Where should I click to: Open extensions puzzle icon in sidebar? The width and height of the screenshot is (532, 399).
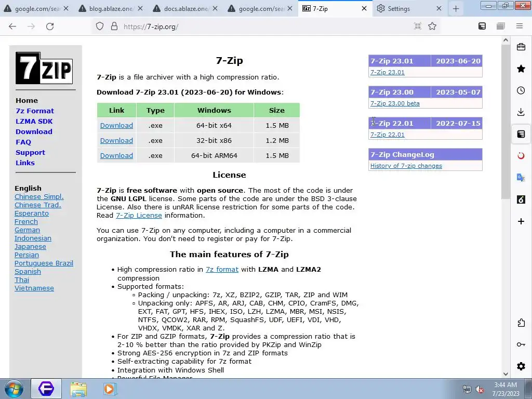tap(521, 323)
